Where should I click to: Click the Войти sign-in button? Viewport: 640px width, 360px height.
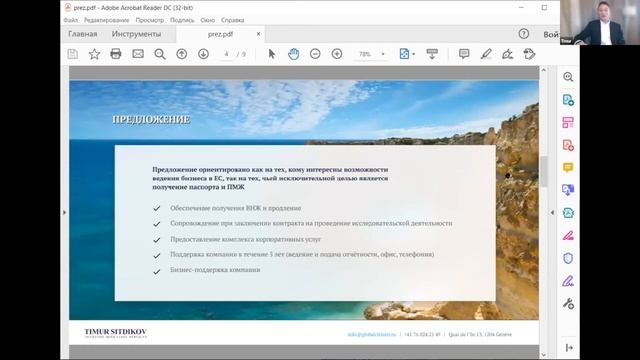pos(551,35)
